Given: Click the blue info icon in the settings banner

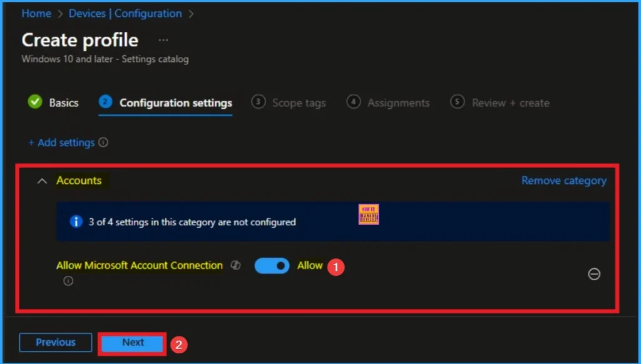Looking at the screenshot, I should click(76, 222).
